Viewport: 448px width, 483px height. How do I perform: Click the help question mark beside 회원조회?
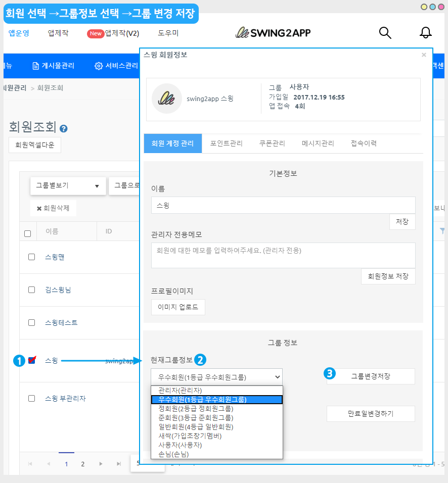64,129
